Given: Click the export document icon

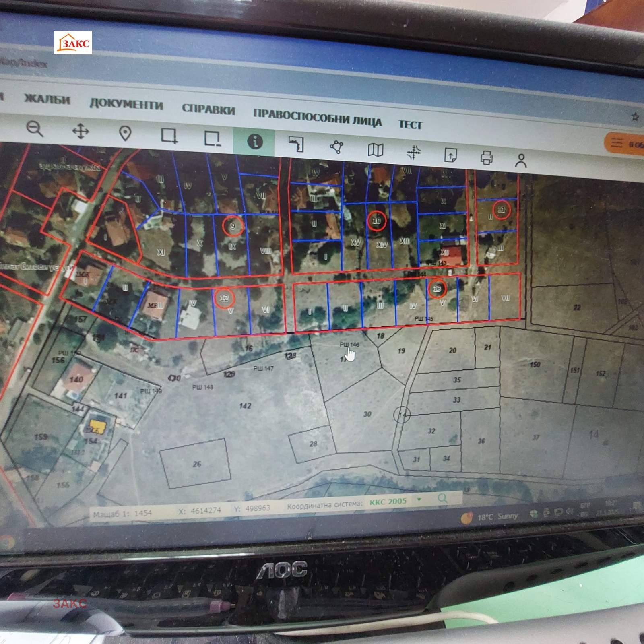Looking at the screenshot, I should (x=450, y=155).
